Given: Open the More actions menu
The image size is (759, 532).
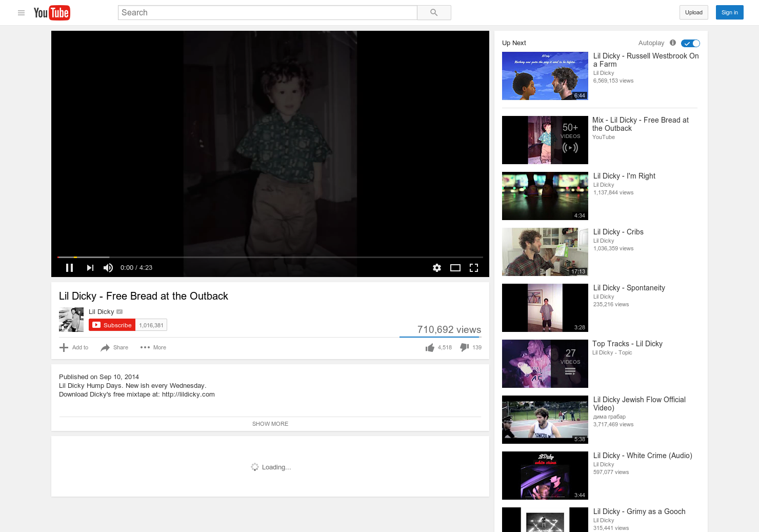Looking at the screenshot, I should click(153, 347).
